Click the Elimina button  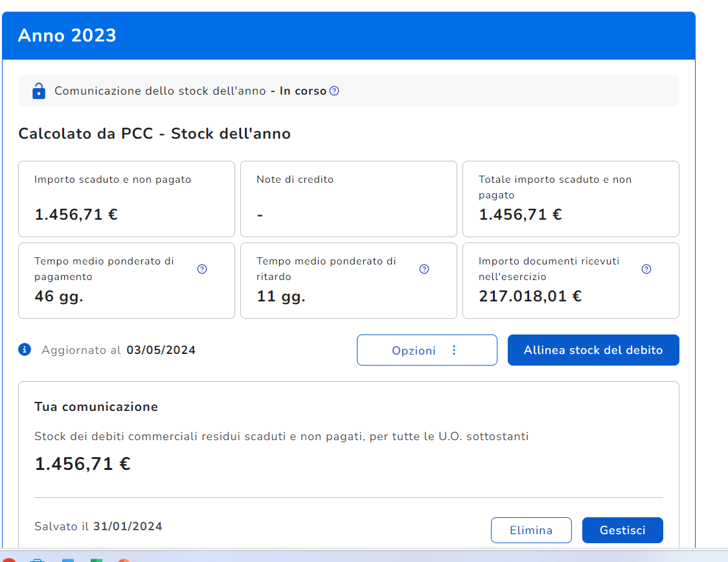point(531,530)
